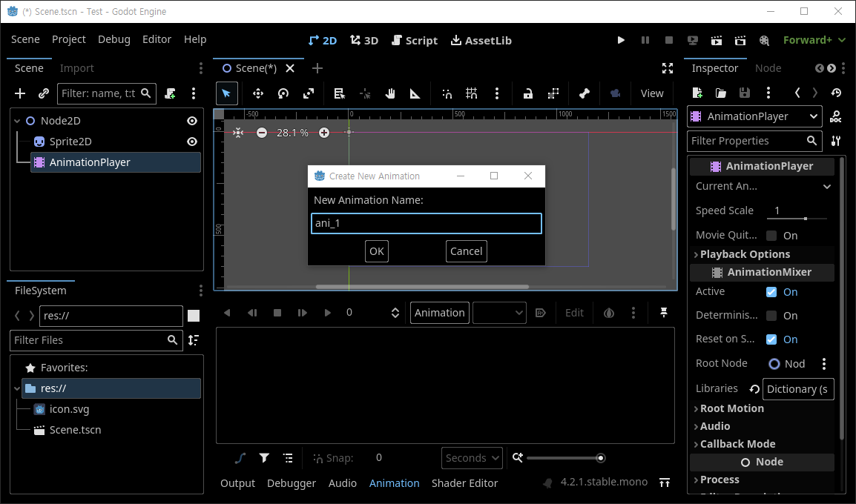Open the Animation menu button
The width and height of the screenshot is (856, 504).
click(439, 313)
